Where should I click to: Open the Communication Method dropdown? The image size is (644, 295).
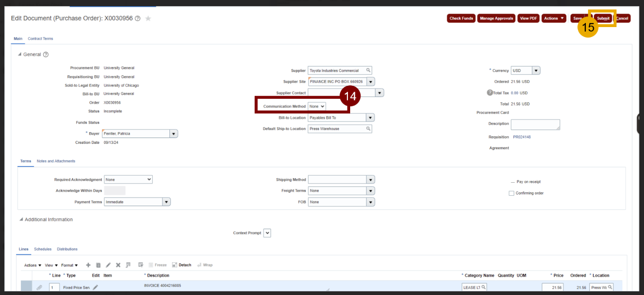pos(317,106)
